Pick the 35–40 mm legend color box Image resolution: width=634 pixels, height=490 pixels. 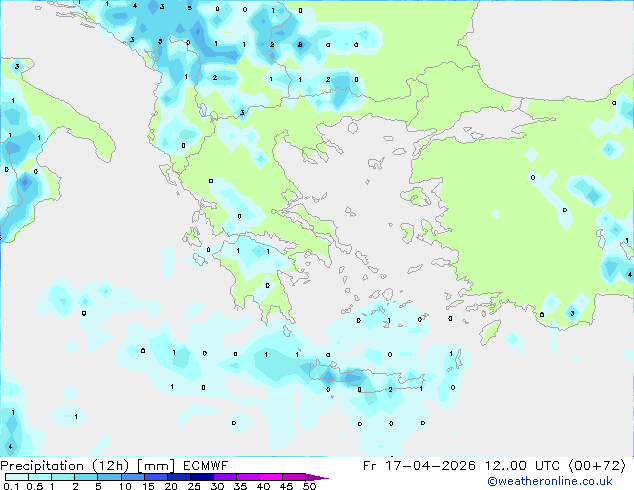pos(248,477)
